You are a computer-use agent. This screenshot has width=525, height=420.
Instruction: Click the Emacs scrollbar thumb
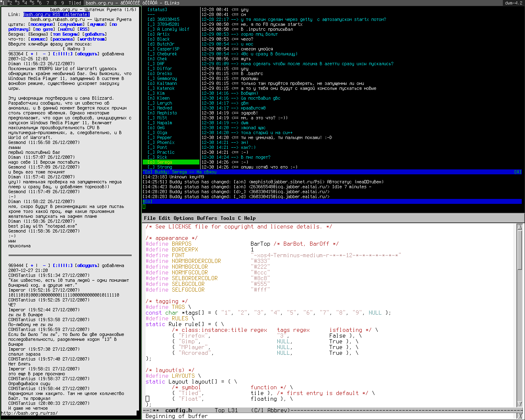[x=520, y=250]
